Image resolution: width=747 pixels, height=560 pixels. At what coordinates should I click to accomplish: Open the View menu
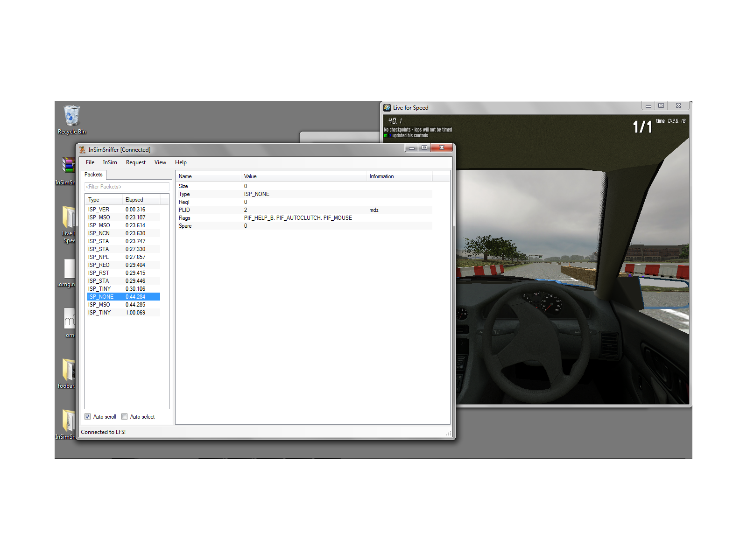160,162
